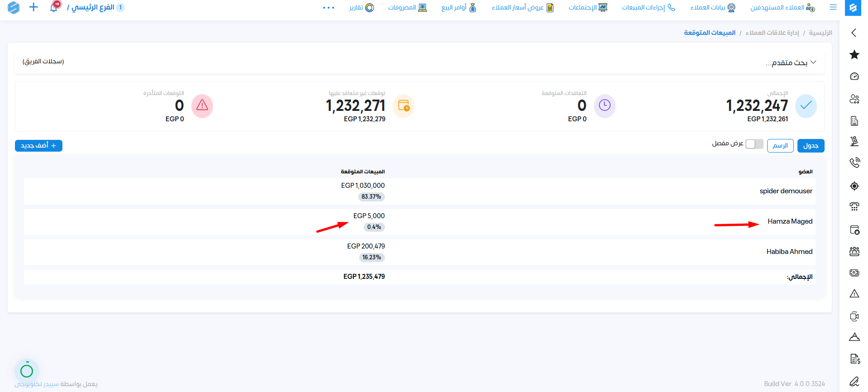Click the 0.4% percentage badge

click(x=374, y=227)
